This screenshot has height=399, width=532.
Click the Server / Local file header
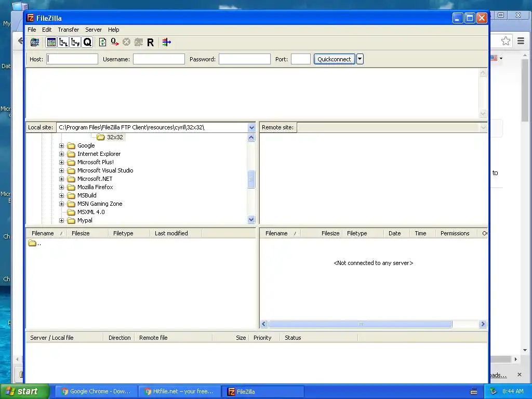pyautogui.click(x=64, y=338)
